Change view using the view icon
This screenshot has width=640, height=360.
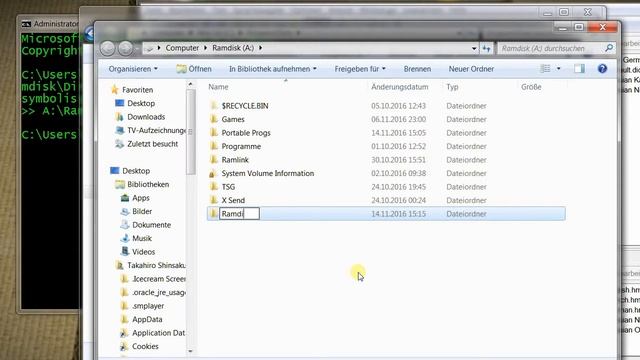[545, 69]
